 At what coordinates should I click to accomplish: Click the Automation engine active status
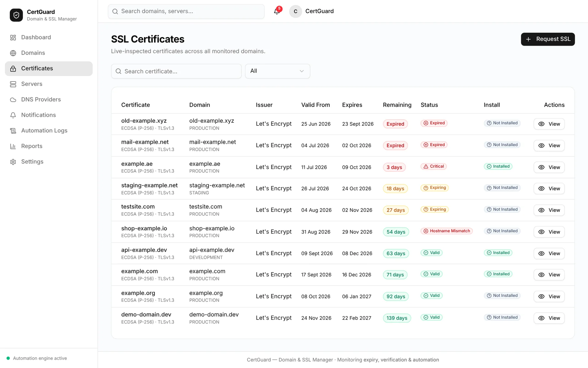37,358
